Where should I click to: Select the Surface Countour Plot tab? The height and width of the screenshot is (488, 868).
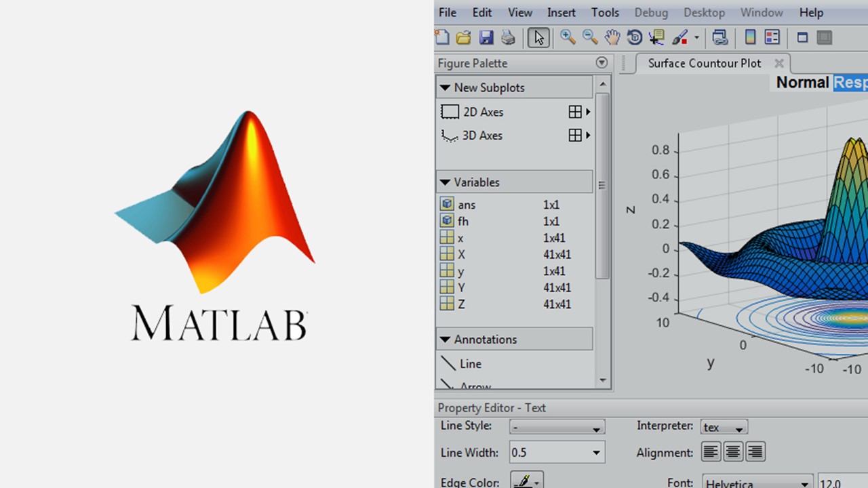tap(704, 63)
